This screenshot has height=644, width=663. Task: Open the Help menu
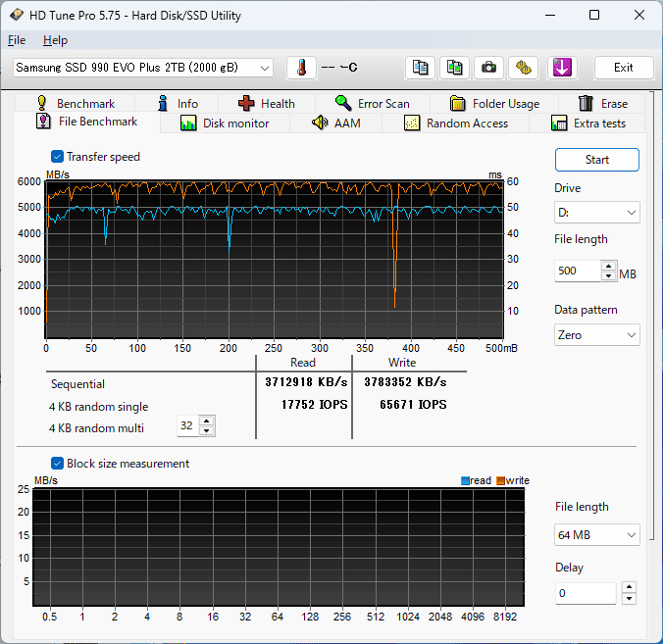(56, 40)
